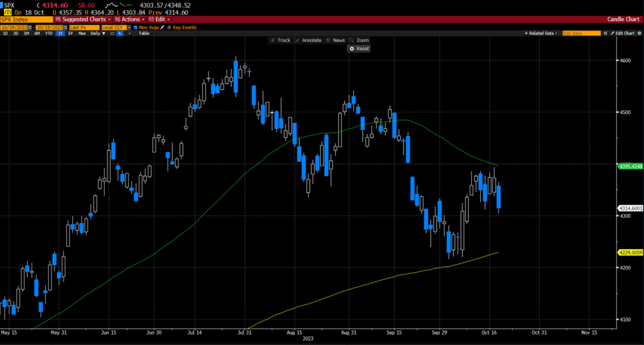The height and width of the screenshot is (345, 644).
Task: Expand the Related Data dropdown
Action: pyautogui.click(x=541, y=33)
